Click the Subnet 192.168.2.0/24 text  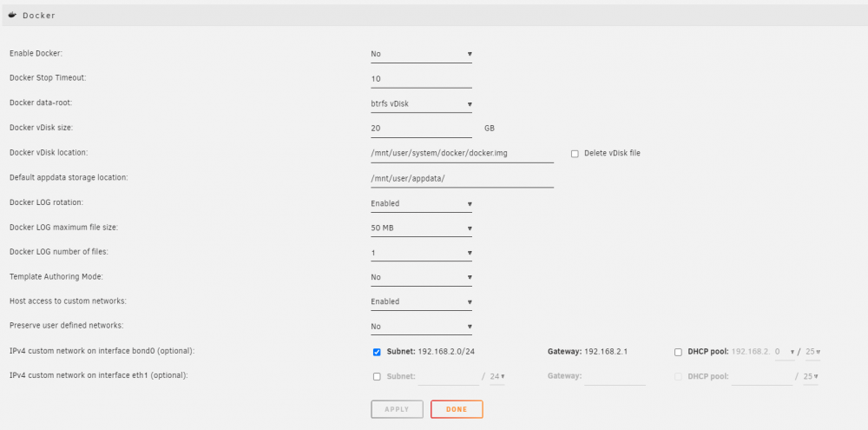pyautogui.click(x=431, y=351)
